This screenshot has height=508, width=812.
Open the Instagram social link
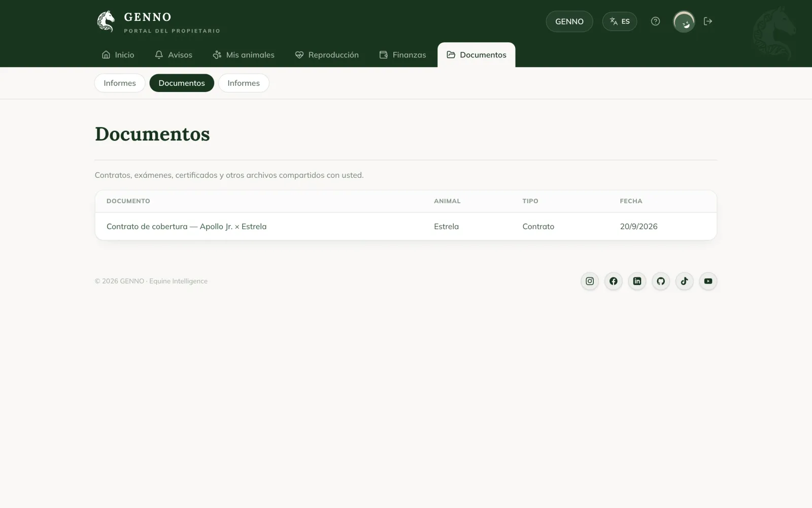pyautogui.click(x=590, y=281)
